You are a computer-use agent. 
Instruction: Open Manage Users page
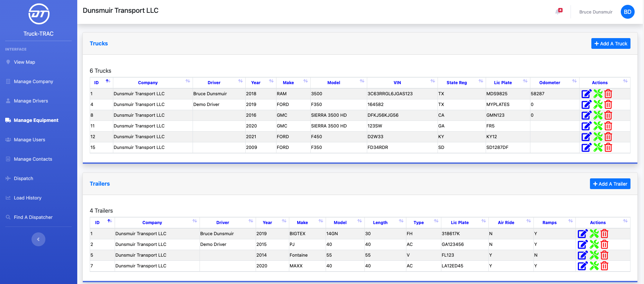[29, 140]
